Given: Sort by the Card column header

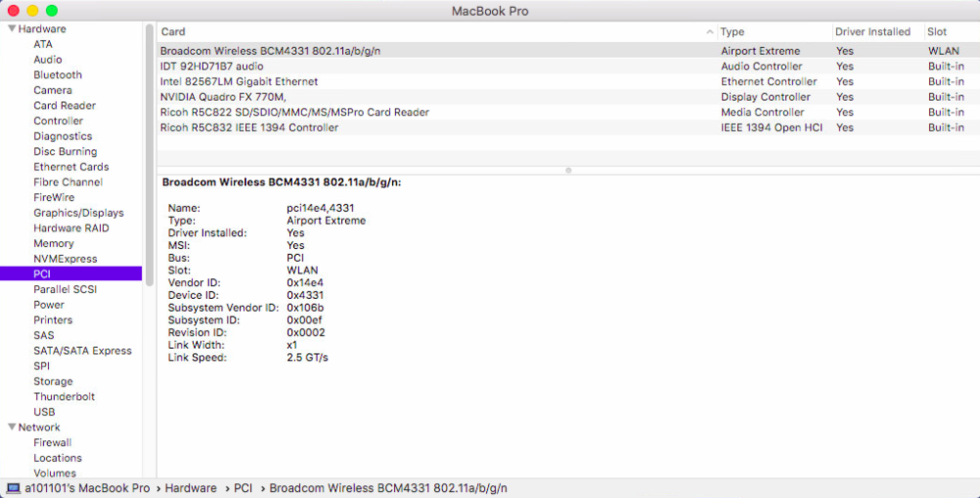Looking at the screenshot, I should 437,32.
